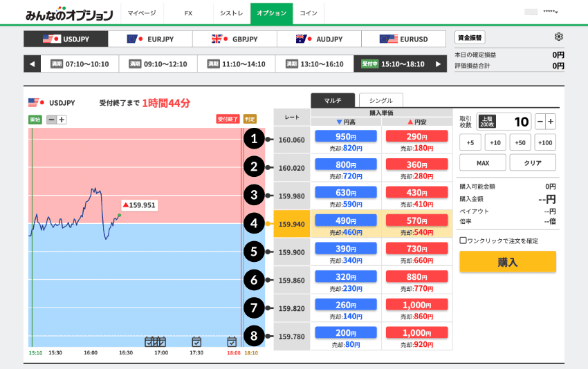Buy 円高 at 800円 for 160.020
The width and height of the screenshot is (588, 369).
click(346, 164)
